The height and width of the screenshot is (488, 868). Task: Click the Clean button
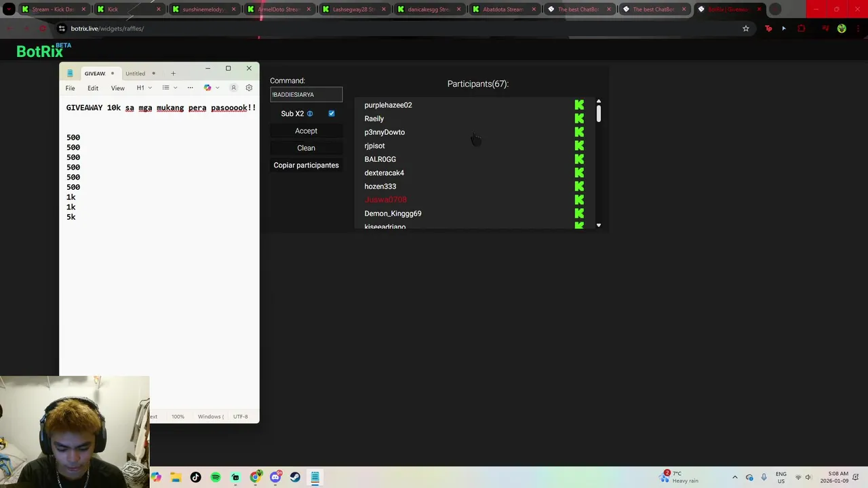coord(306,148)
